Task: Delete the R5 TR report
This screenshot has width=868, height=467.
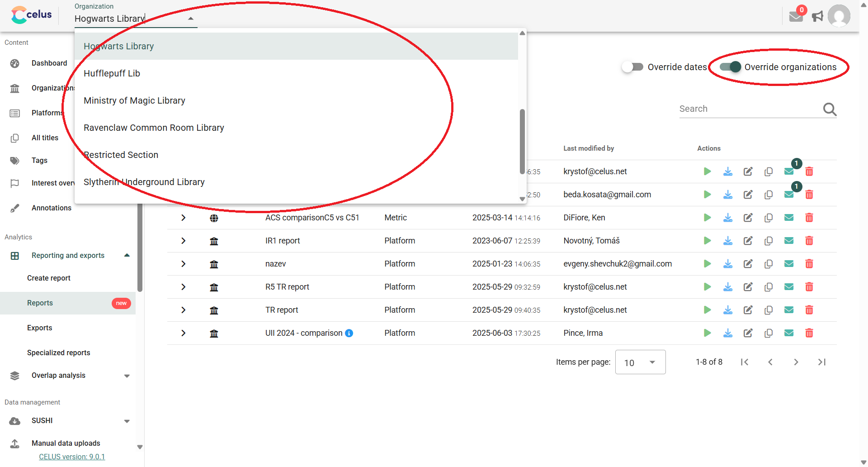Action: (x=809, y=287)
